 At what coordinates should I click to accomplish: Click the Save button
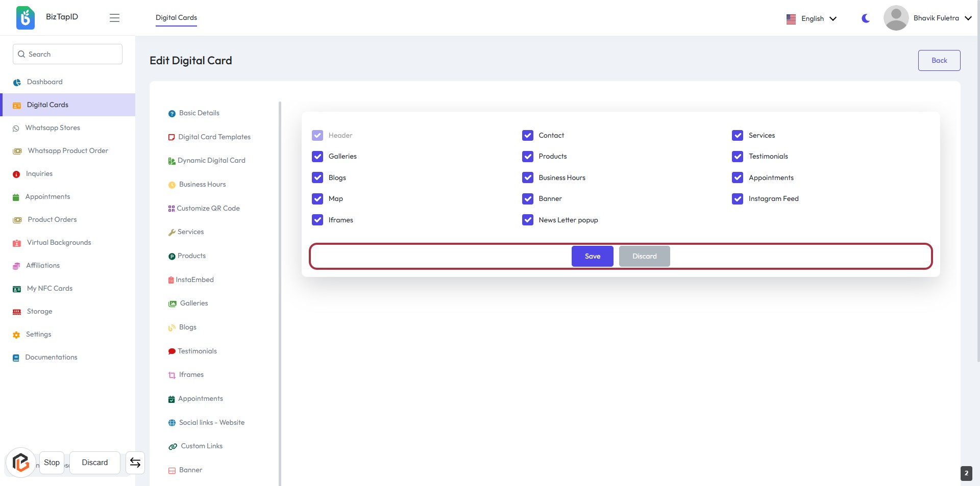coord(592,256)
